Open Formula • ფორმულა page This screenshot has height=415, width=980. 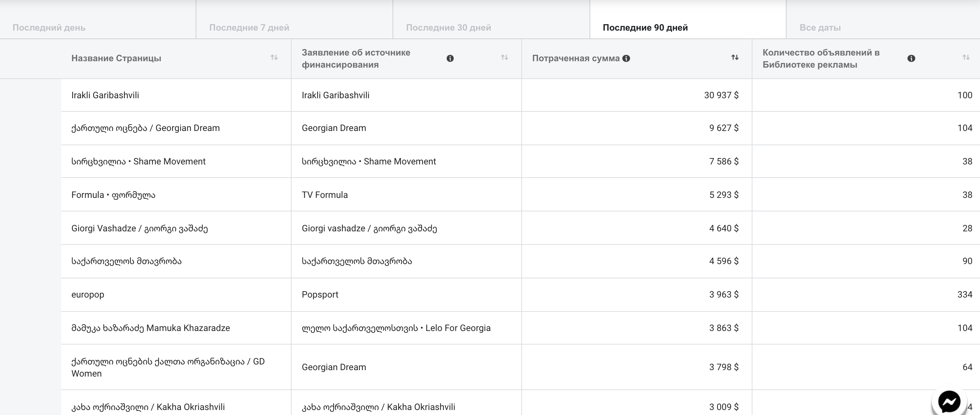pos(113,195)
